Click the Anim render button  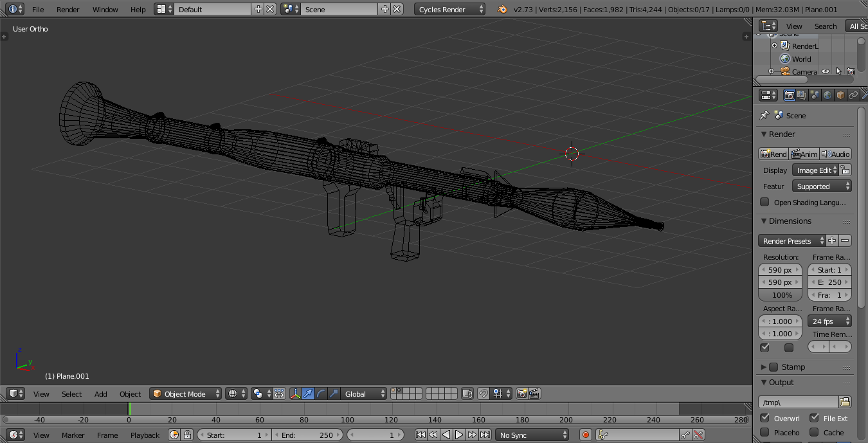(x=804, y=154)
